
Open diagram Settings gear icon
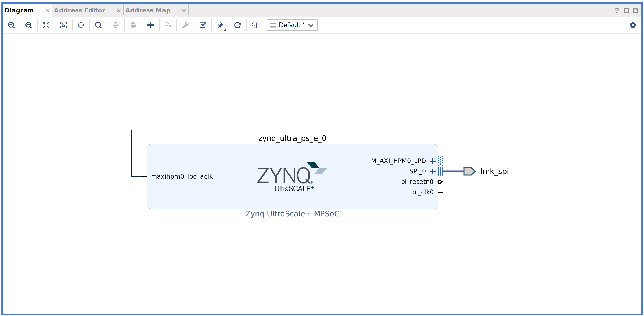tap(633, 25)
